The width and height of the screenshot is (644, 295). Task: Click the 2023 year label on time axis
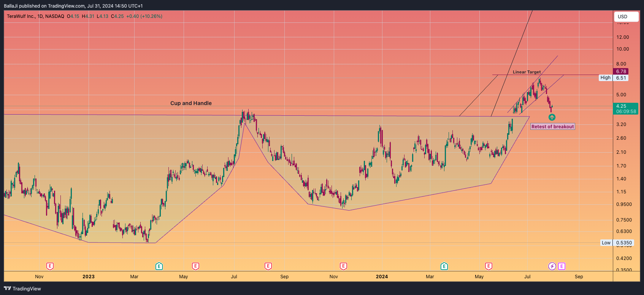pyautogui.click(x=89, y=277)
